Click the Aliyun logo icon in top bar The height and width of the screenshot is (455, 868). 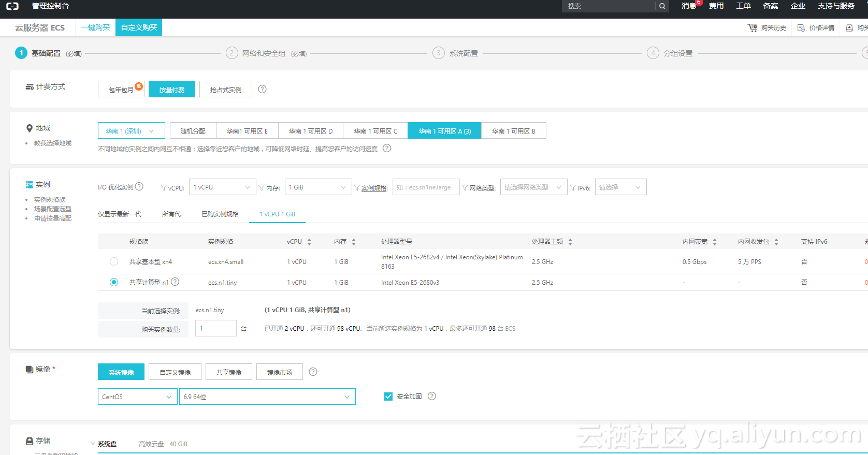[12, 6]
